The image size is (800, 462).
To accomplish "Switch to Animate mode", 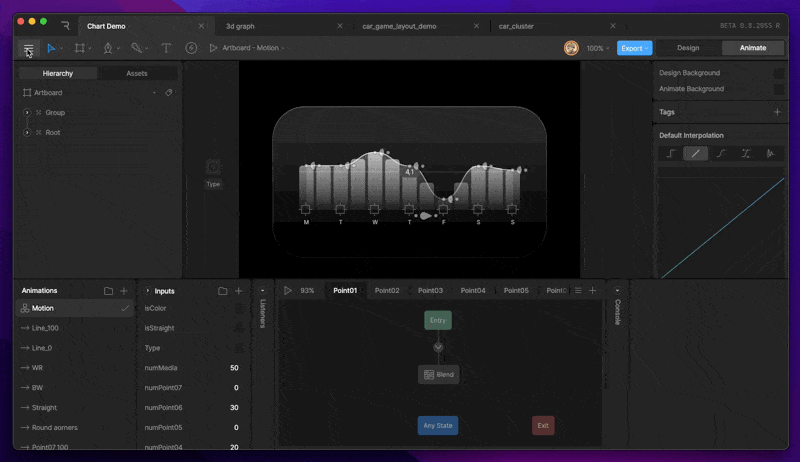I will (x=752, y=48).
